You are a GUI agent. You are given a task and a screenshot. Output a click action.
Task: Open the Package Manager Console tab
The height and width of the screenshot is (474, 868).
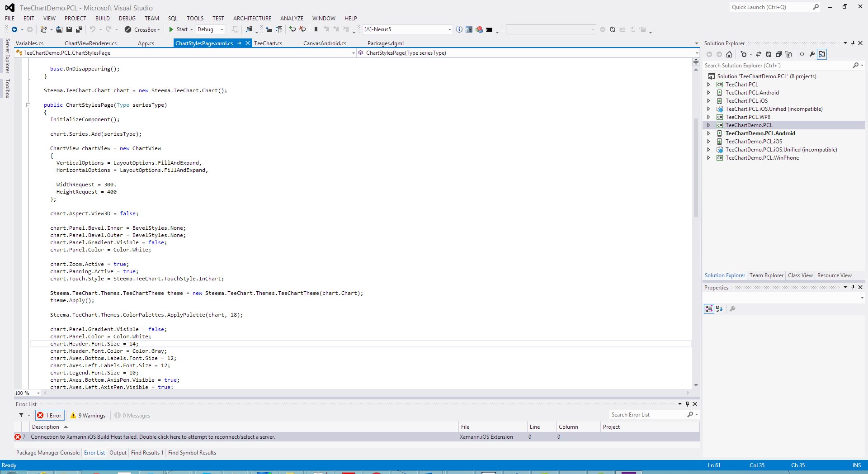48,453
